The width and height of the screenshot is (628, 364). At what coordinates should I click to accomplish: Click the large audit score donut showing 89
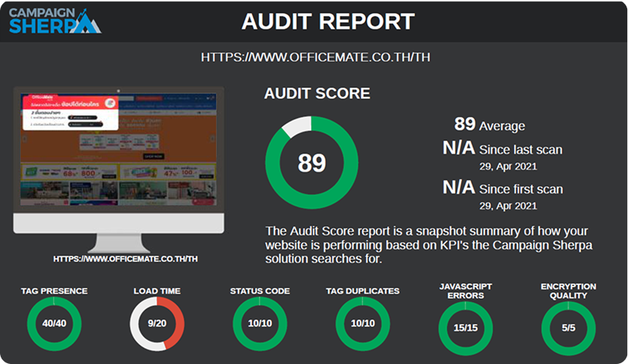[311, 162]
